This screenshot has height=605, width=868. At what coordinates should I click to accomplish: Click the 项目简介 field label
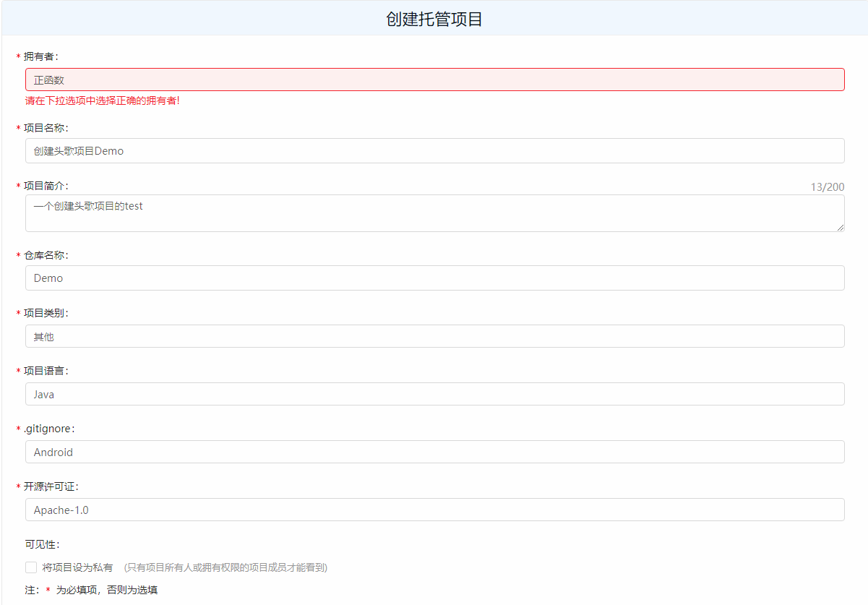point(46,186)
